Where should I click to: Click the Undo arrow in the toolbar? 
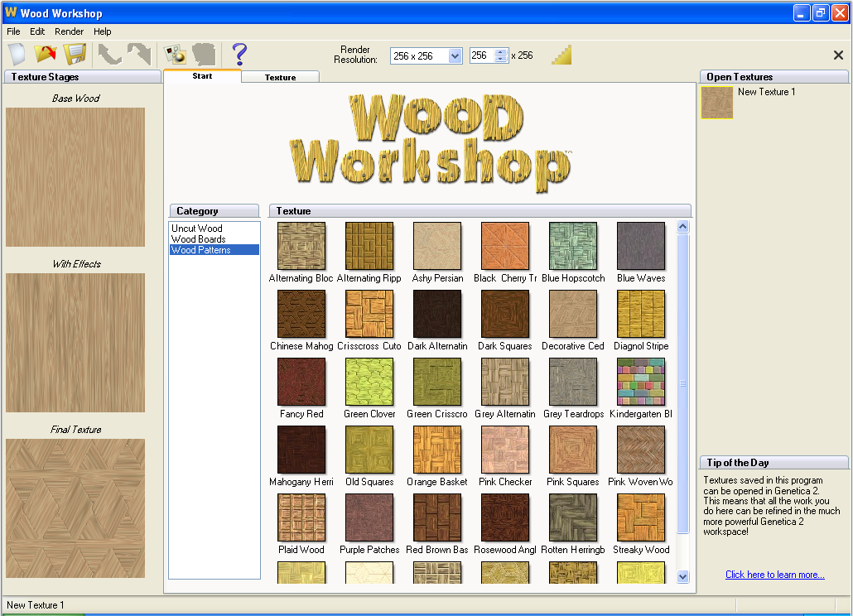click(109, 55)
